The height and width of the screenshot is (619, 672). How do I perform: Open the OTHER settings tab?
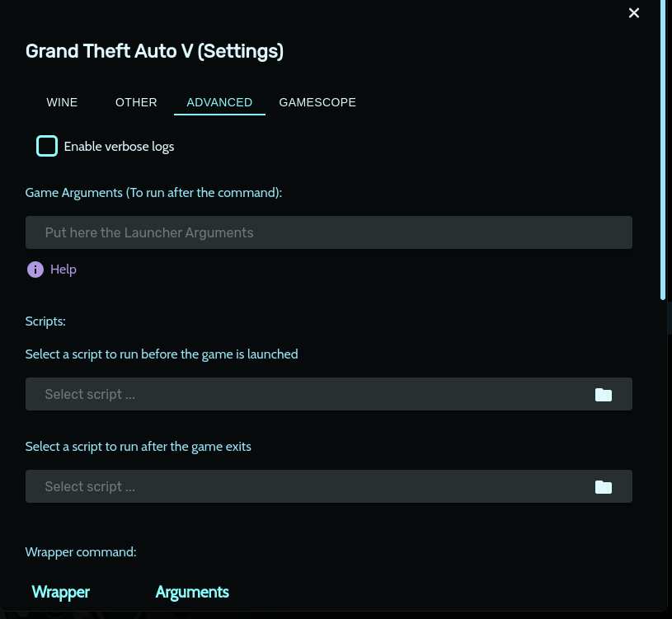[x=136, y=102]
